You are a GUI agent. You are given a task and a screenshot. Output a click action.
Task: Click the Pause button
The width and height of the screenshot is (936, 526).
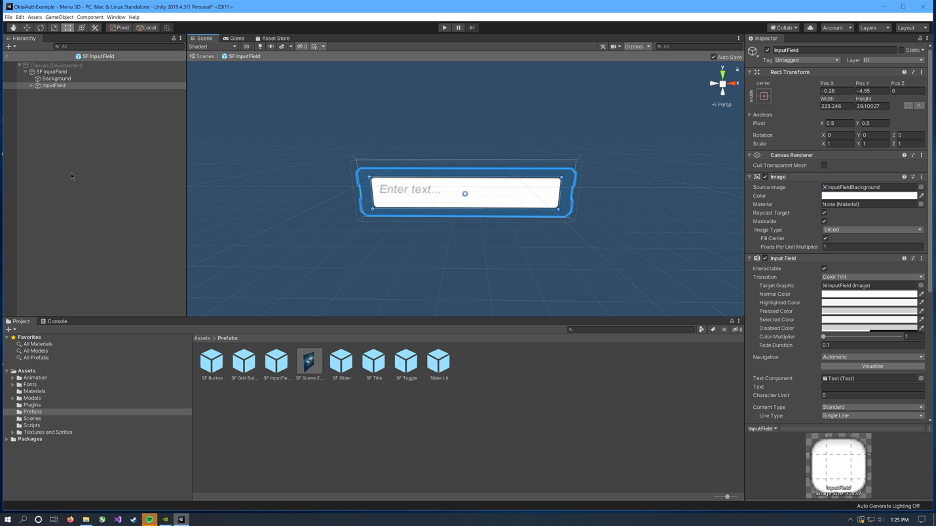pyautogui.click(x=459, y=27)
